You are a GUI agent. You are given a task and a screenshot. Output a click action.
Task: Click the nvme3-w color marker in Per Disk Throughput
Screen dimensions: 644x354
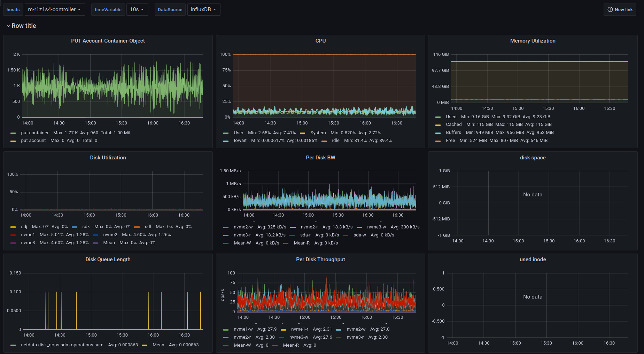tap(281, 338)
